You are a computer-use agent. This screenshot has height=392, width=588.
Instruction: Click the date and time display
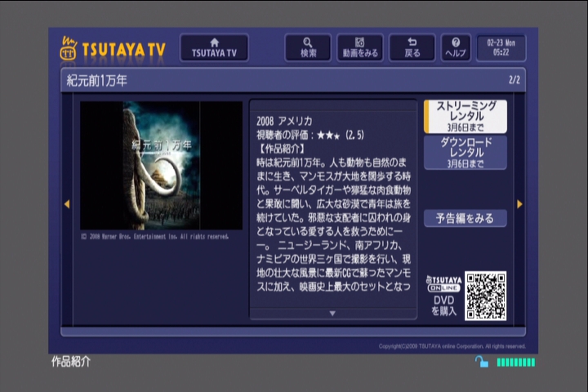click(501, 48)
